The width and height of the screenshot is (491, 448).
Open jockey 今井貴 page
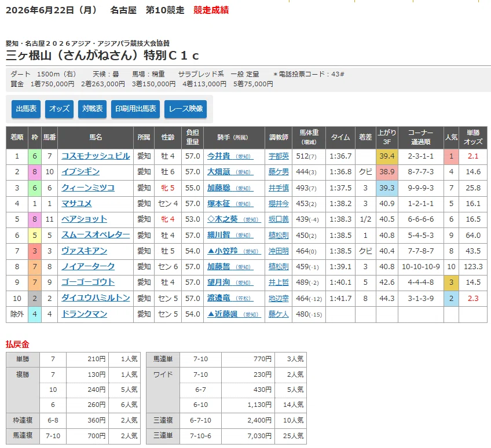230,156
